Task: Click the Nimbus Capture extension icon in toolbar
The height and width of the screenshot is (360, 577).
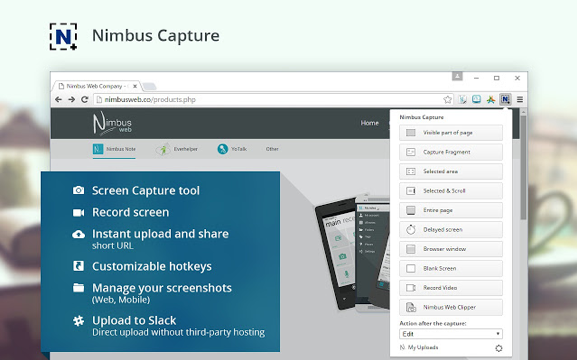Action: (505, 99)
